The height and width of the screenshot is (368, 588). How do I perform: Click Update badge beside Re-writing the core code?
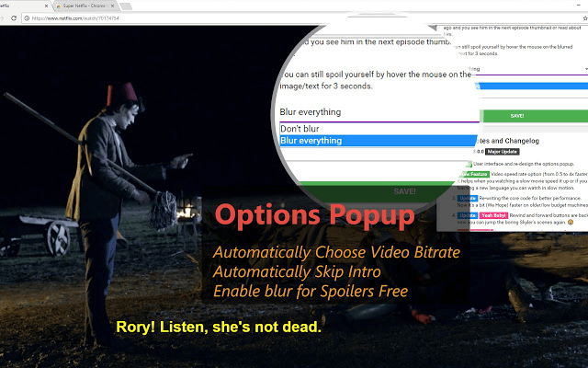click(x=468, y=199)
